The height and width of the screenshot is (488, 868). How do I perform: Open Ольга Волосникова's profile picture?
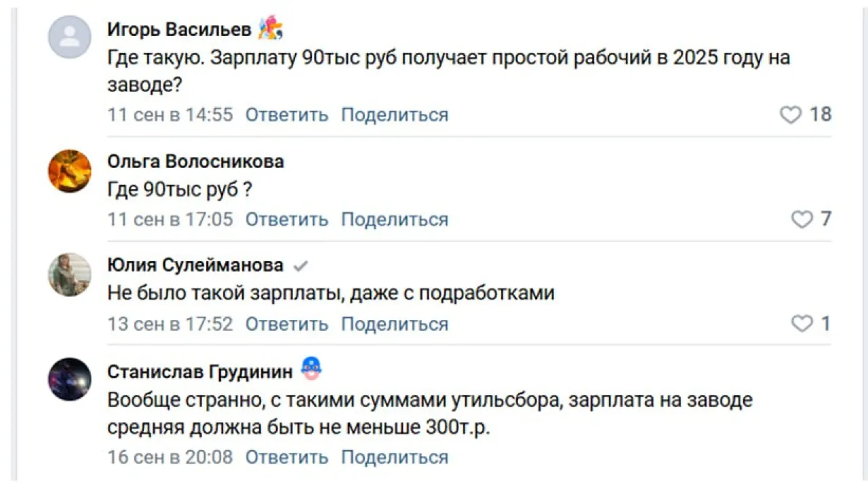pos(69,171)
